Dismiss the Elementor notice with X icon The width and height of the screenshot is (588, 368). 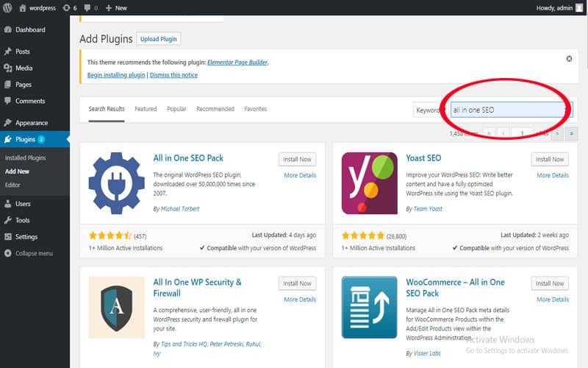[569, 59]
